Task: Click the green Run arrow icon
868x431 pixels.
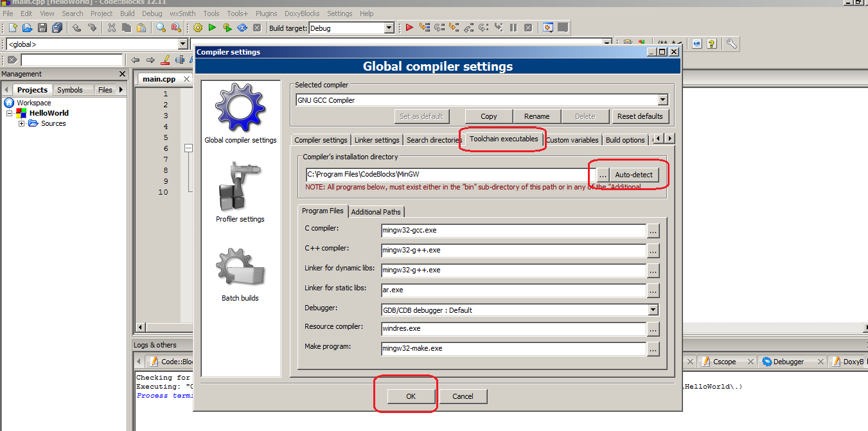Action: (212, 28)
